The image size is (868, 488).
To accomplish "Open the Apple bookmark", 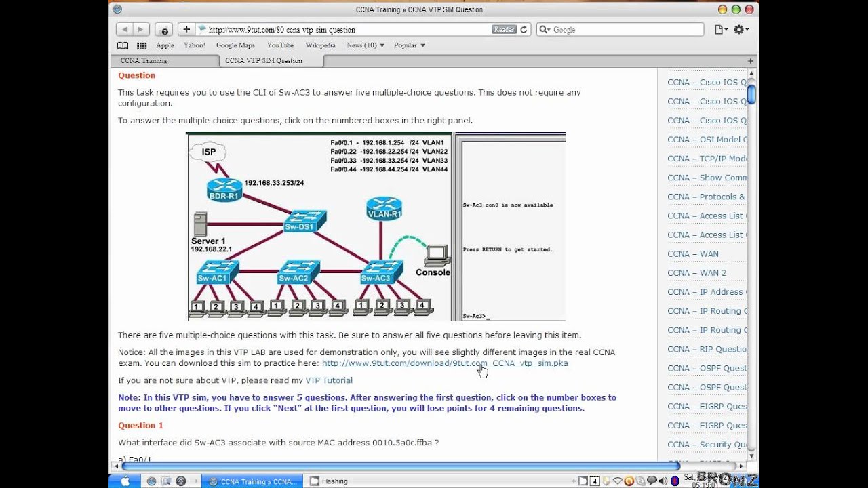I will point(165,45).
